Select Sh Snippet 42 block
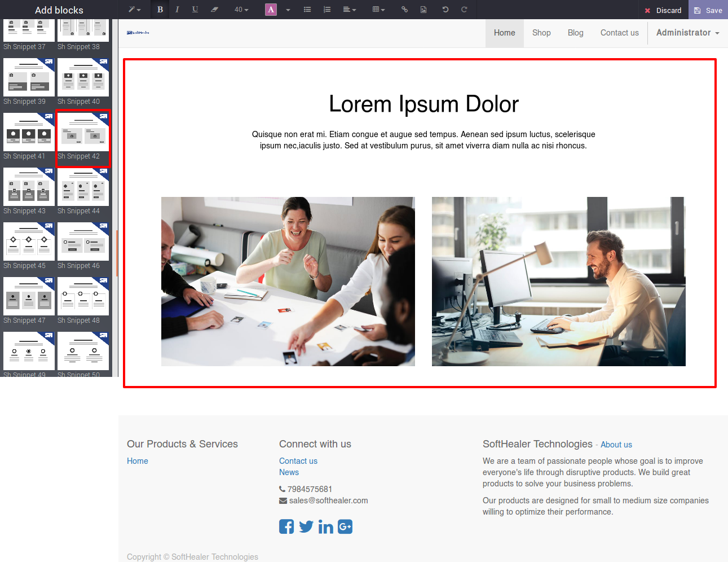 (x=83, y=137)
